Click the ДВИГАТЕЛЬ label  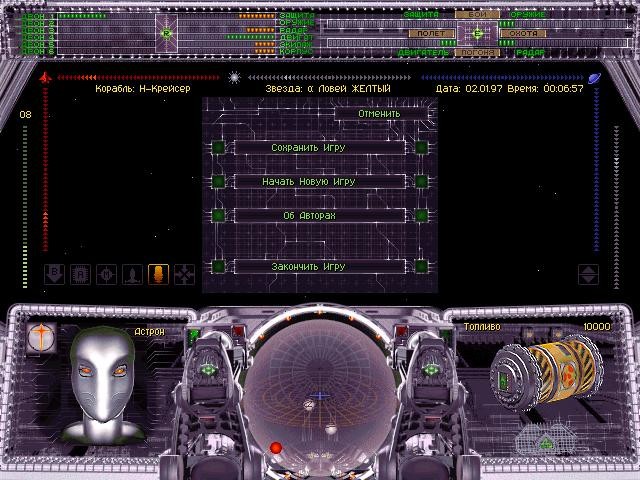[x=422, y=53]
